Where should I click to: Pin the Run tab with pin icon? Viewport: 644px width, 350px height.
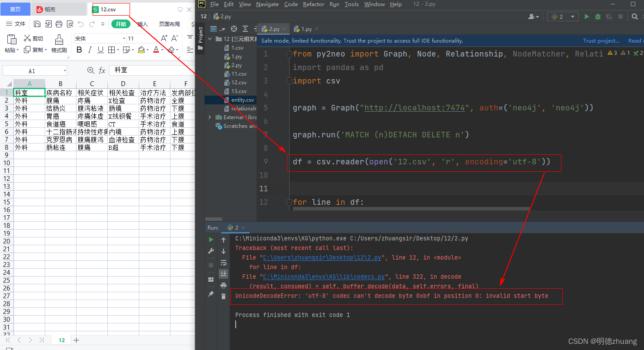point(211,294)
